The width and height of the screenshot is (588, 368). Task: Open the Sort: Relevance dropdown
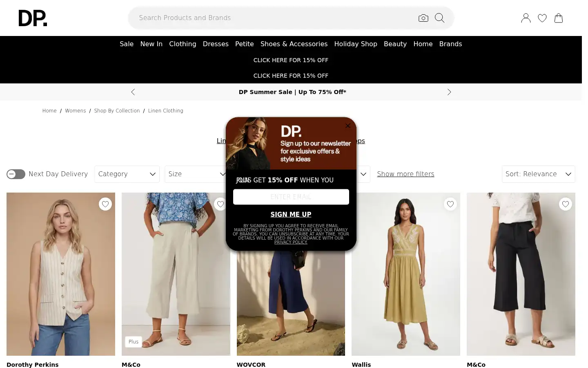tap(538, 174)
